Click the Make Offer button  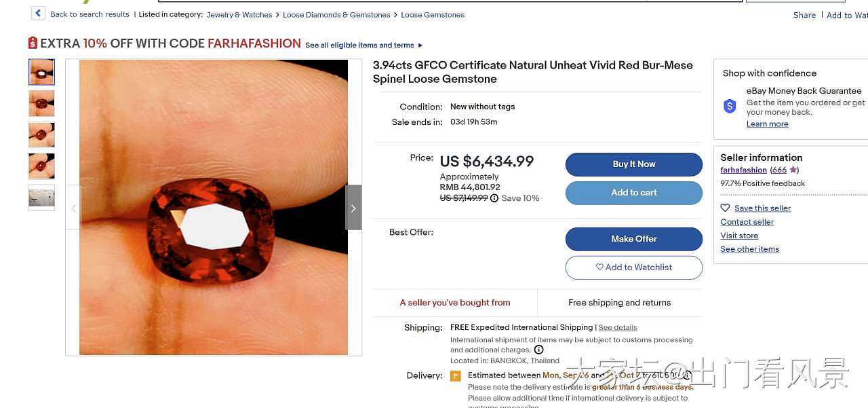coord(633,239)
